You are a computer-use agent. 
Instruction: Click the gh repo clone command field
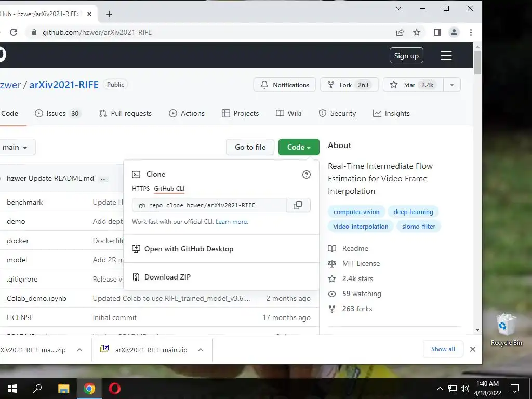tap(209, 205)
